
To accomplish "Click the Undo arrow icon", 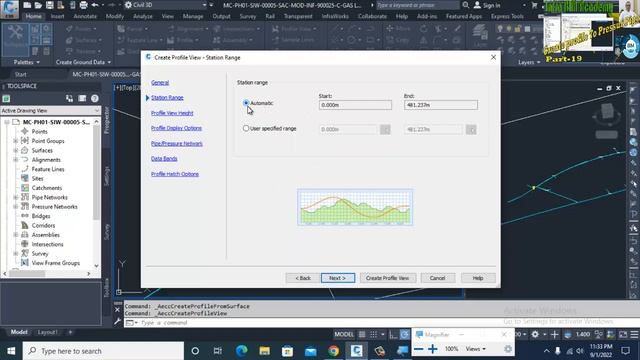I will point(95,5).
